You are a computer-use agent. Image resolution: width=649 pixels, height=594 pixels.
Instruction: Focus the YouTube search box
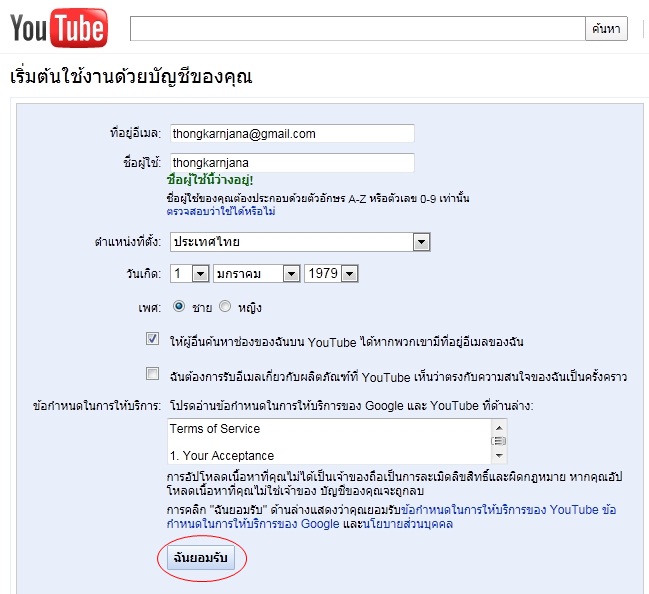358,29
